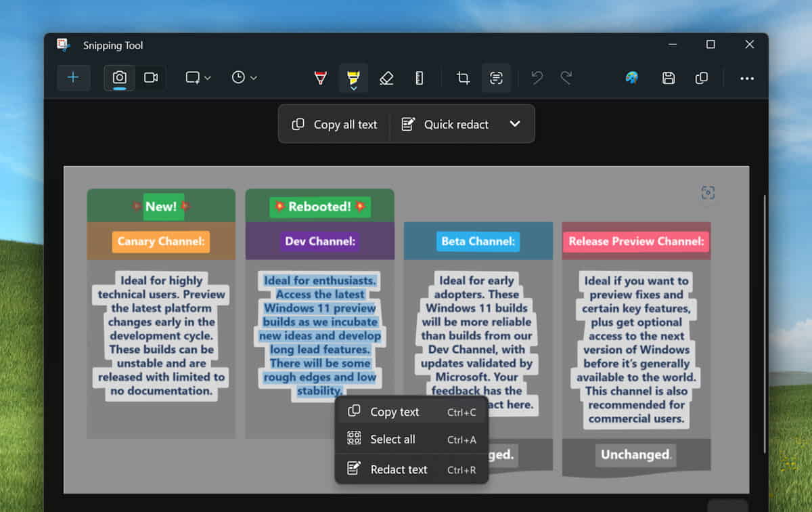Image resolution: width=812 pixels, height=512 pixels.
Task: Click the "Canary Channel:" label
Action: 161,241
